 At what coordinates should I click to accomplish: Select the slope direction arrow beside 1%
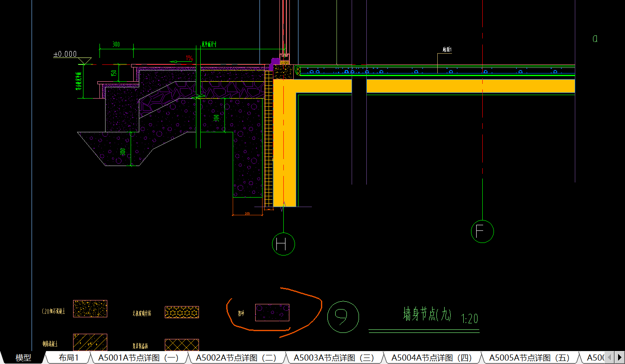pos(181,62)
